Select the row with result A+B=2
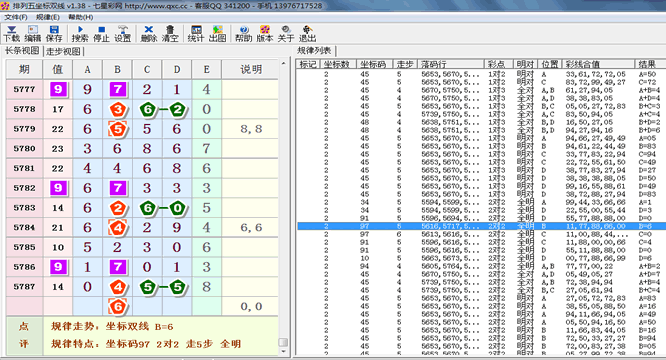Viewport: 666px width, 360px height. (481, 266)
